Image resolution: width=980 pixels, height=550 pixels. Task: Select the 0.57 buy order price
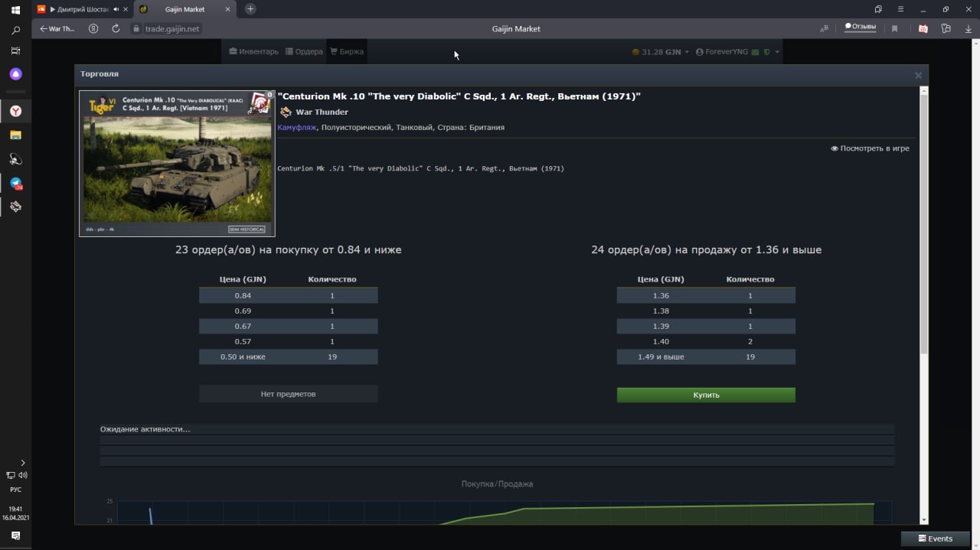tap(243, 341)
